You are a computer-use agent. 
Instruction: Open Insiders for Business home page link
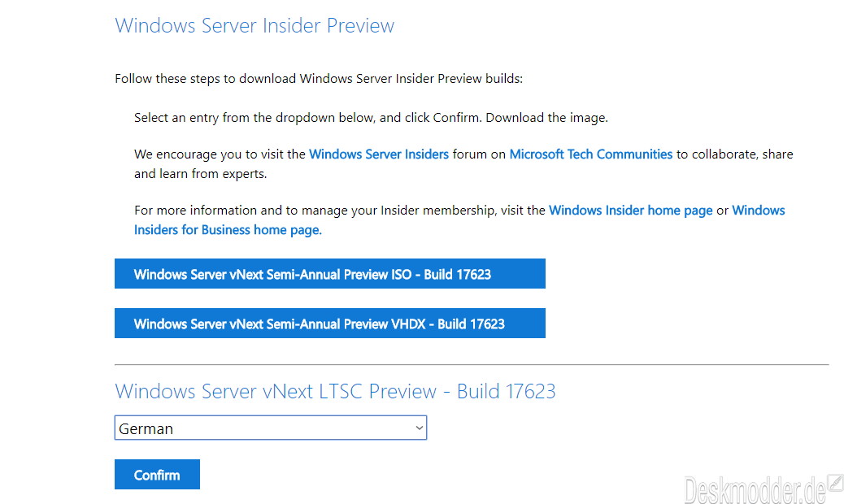click(x=228, y=230)
